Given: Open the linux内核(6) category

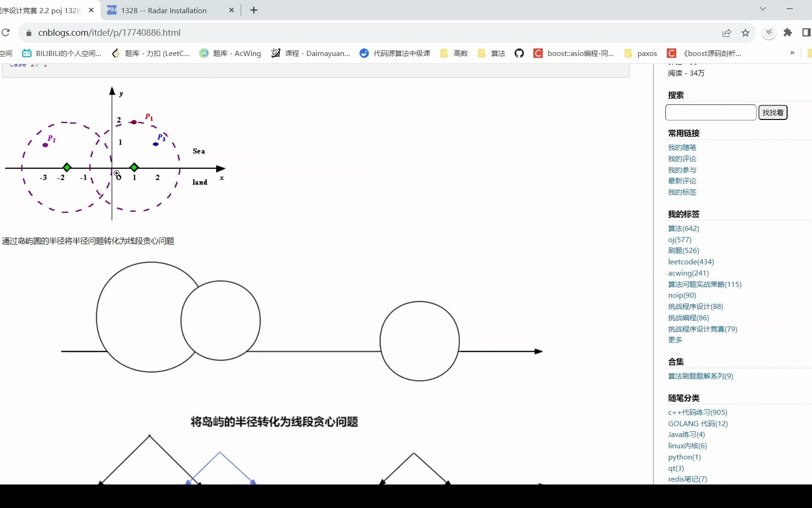Looking at the screenshot, I should (x=687, y=446).
